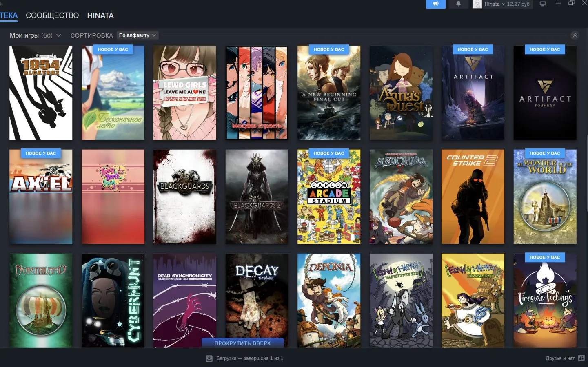Click the Hinata profile avatar

coord(477,4)
